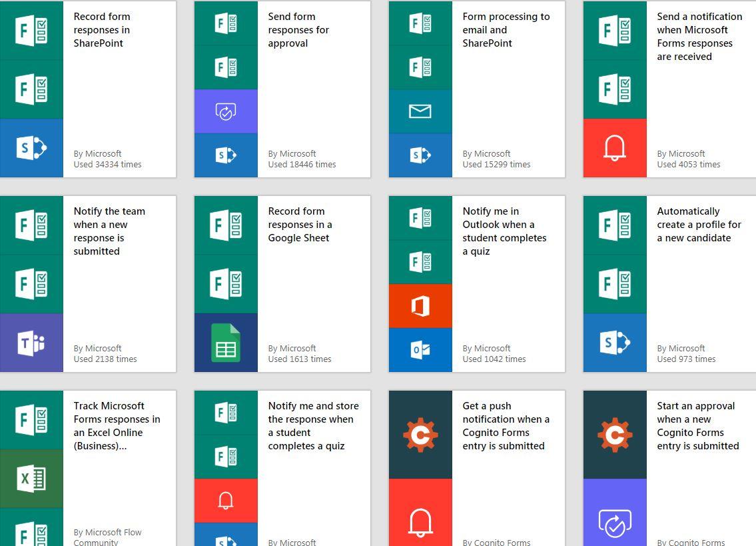Select the Microsoft Forms icon on the first template
This screenshot has height=546, width=756.
[30, 30]
